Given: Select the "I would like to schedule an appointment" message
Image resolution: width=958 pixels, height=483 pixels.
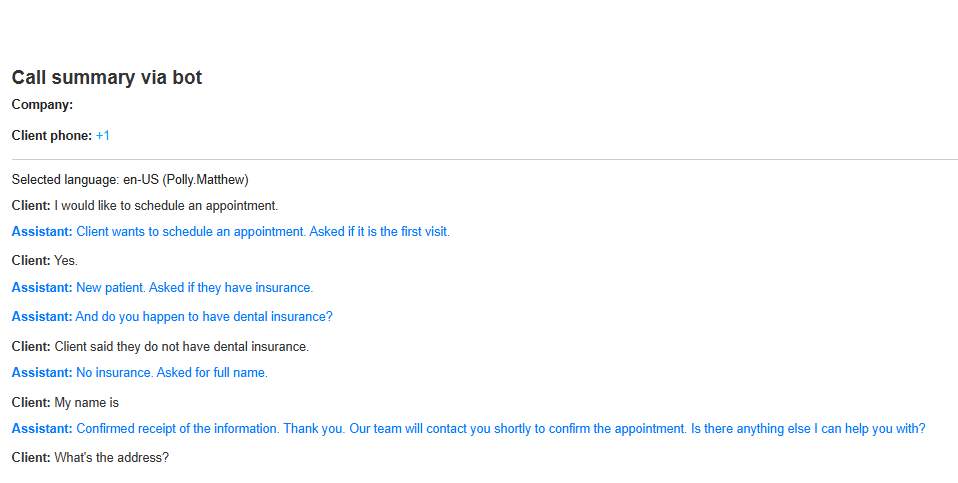Looking at the screenshot, I should (166, 206).
